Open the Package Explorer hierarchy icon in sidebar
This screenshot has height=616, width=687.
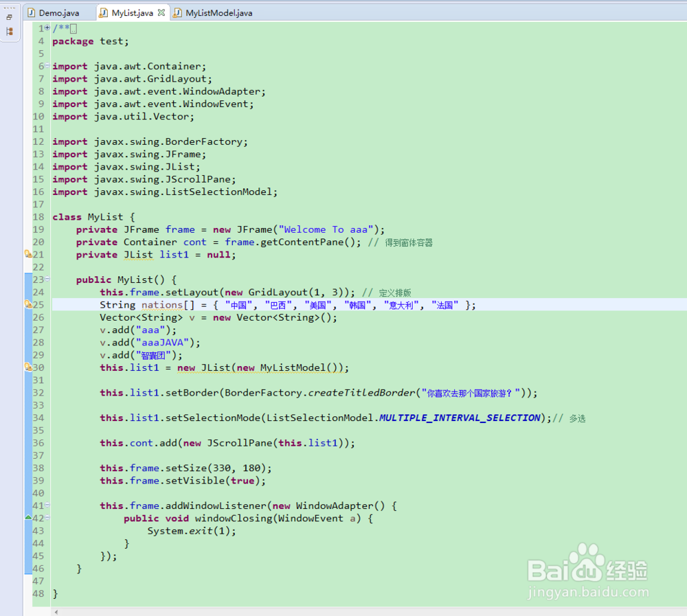pos(9,32)
